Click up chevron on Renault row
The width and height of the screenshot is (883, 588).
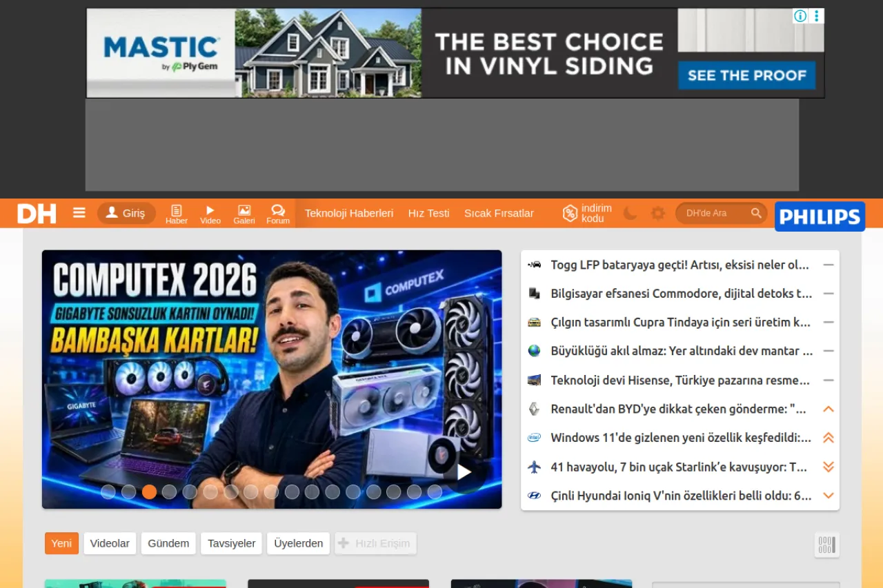click(x=829, y=409)
